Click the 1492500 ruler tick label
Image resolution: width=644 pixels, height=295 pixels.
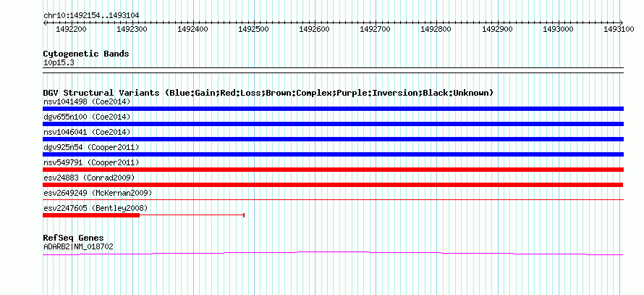(253, 30)
